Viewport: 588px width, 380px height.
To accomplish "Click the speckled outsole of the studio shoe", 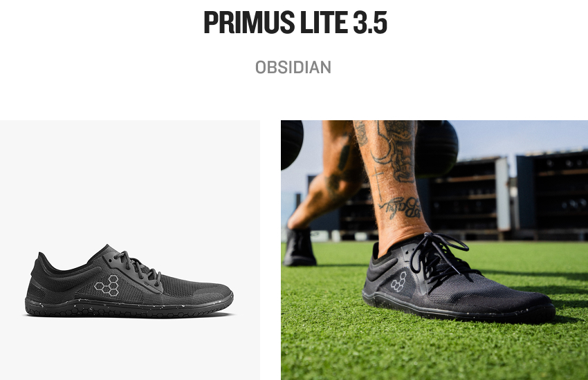I will tap(129, 307).
